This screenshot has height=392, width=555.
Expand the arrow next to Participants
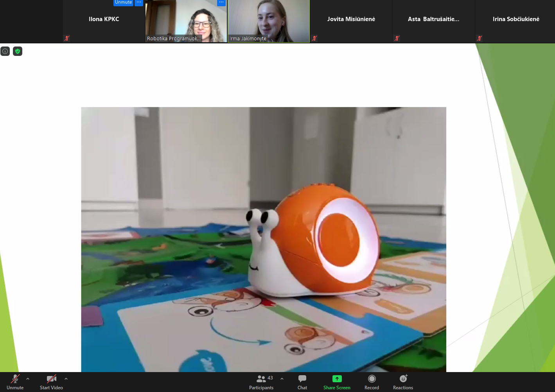(282, 379)
